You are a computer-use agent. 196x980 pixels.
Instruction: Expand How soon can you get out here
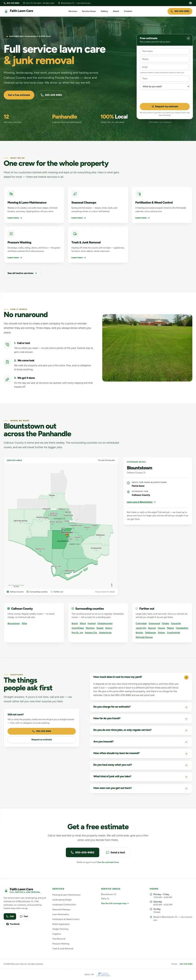tap(186, 788)
